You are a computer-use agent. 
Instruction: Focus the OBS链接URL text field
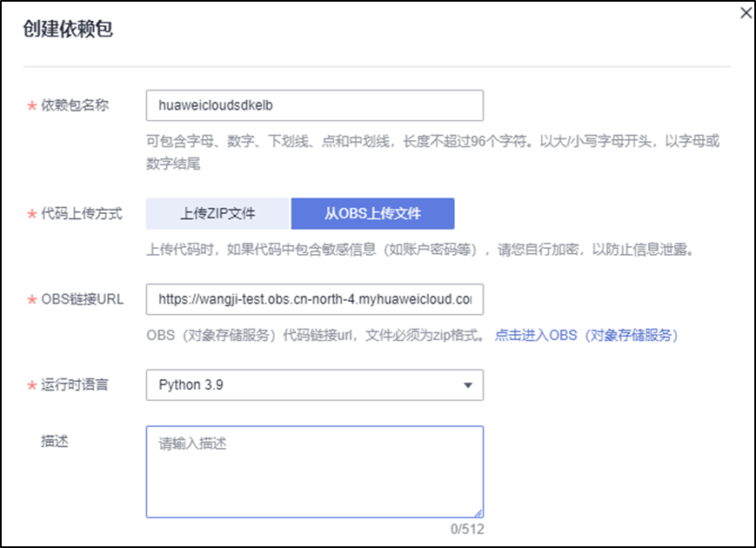tap(314, 298)
